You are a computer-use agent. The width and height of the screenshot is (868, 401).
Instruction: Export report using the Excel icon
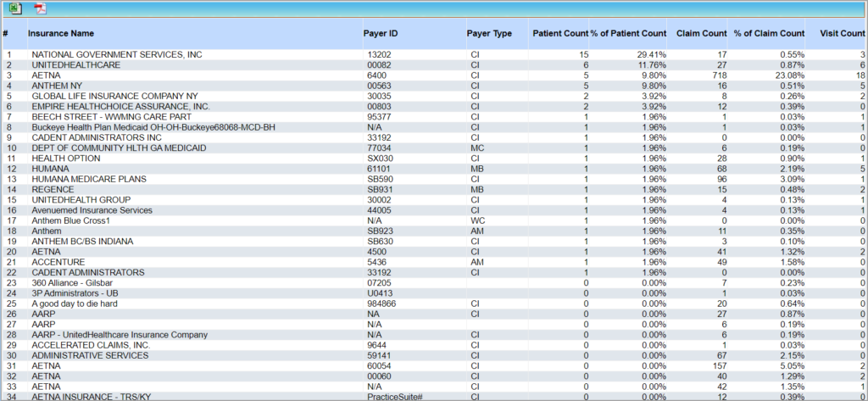point(15,8)
